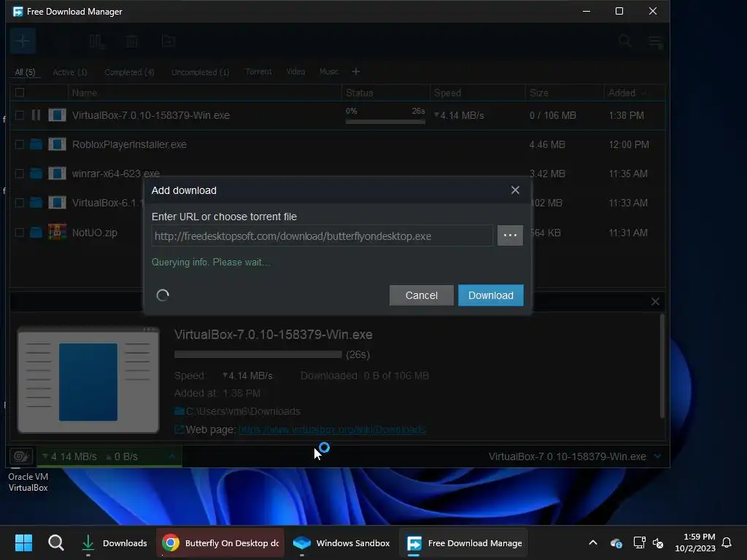The width and height of the screenshot is (747, 560).
Task: Select the Music tab
Action: pyautogui.click(x=329, y=71)
